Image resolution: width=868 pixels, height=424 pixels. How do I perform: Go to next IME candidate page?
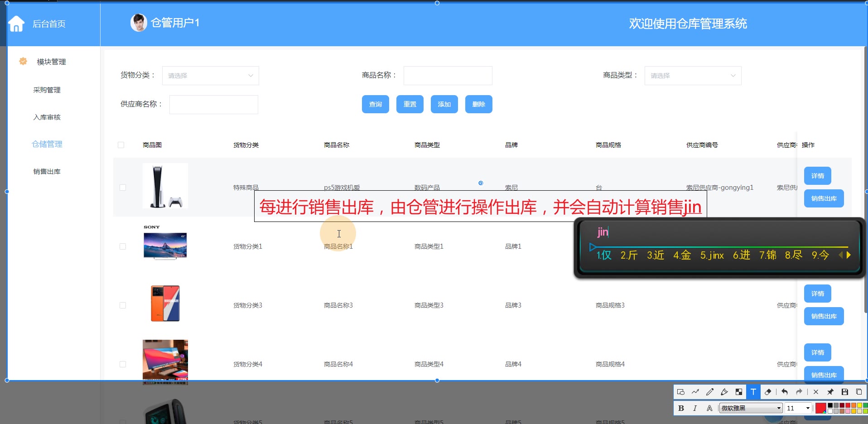coord(849,255)
